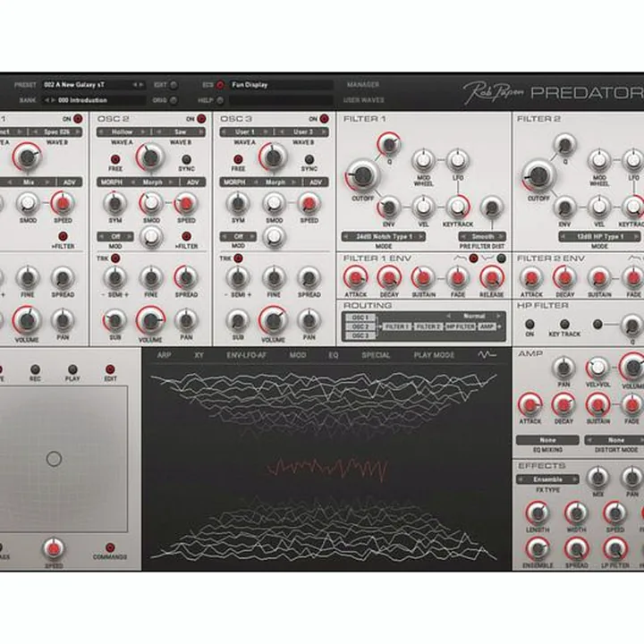Toggle XY pad EDIT button

[x=110, y=369]
